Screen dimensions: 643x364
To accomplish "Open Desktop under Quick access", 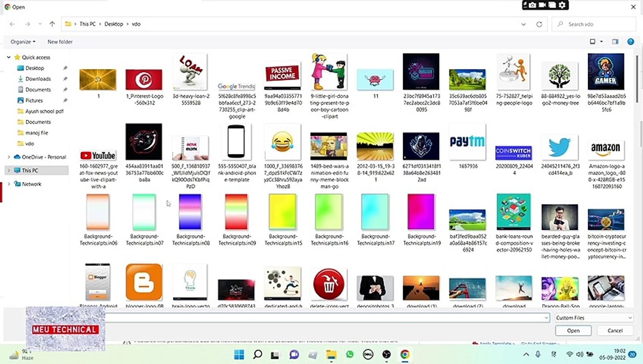I will [x=34, y=68].
